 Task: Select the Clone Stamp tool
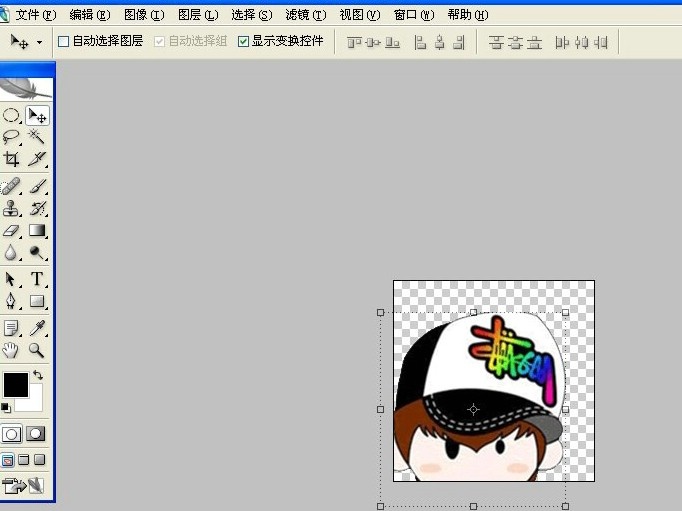[x=11, y=208]
